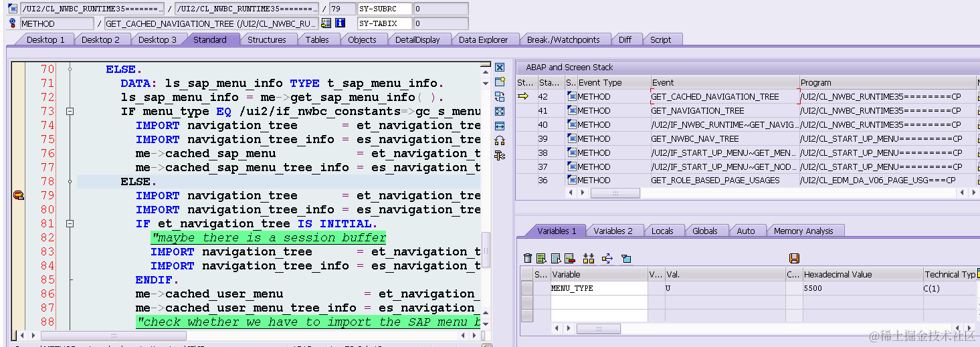The width and height of the screenshot is (980, 347).
Task: Click the yellow icon at Technical Type column edge
Action: pyautogui.click(x=977, y=273)
